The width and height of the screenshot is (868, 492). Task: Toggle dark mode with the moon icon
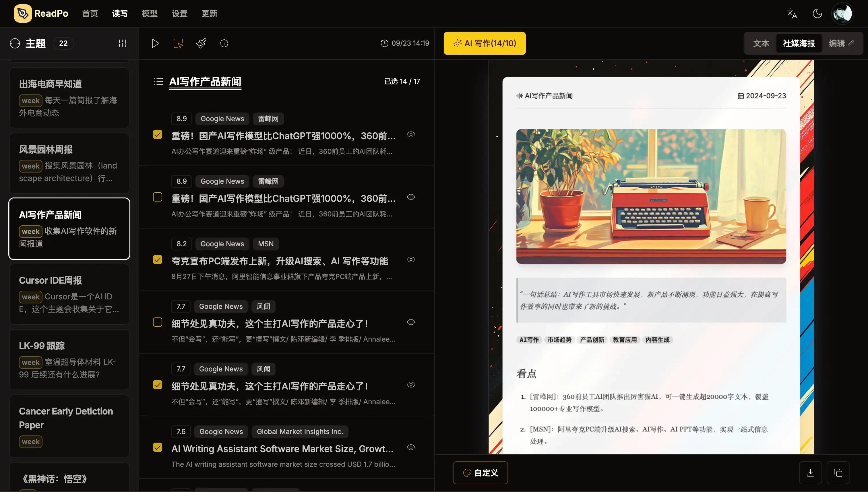(817, 13)
